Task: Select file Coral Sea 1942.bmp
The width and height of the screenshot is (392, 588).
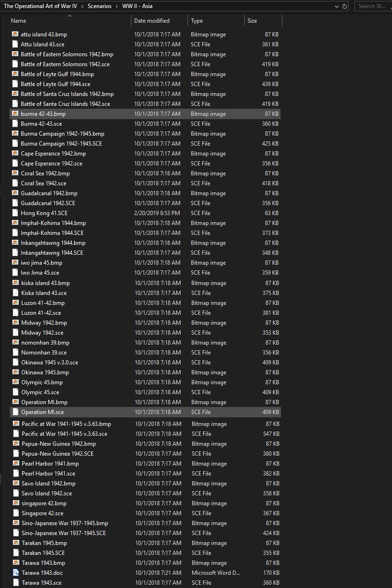Action: [x=45, y=173]
